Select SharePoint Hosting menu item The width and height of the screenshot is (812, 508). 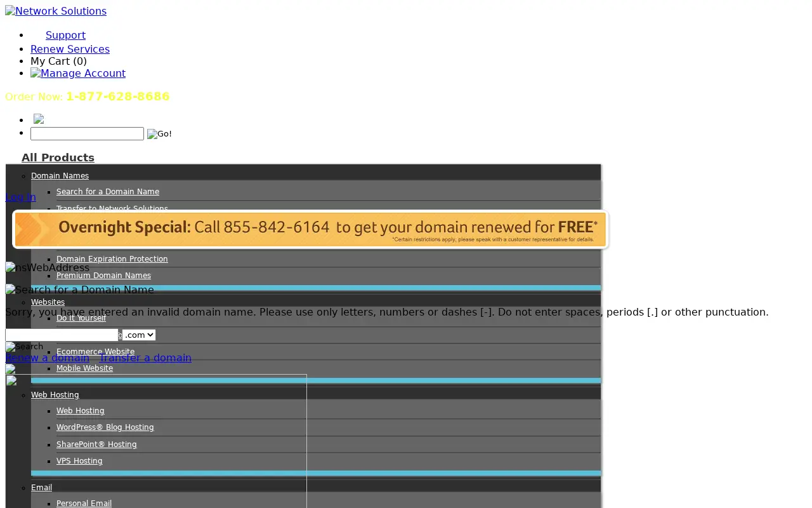click(x=96, y=444)
